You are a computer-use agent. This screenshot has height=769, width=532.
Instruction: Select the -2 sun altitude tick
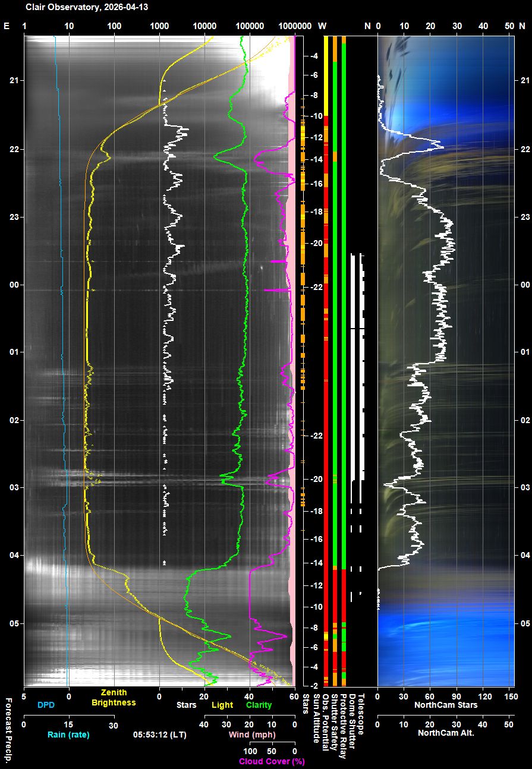pos(313,685)
